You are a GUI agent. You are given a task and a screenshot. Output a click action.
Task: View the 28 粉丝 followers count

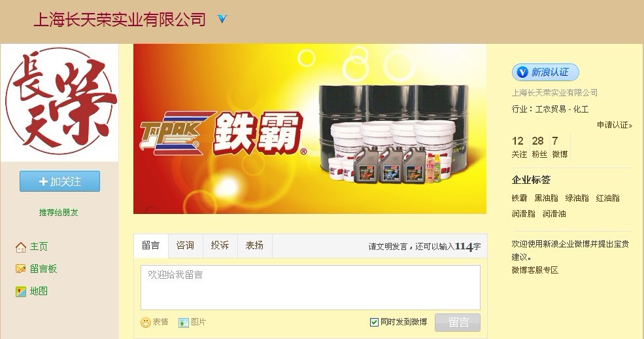[539, 147]
